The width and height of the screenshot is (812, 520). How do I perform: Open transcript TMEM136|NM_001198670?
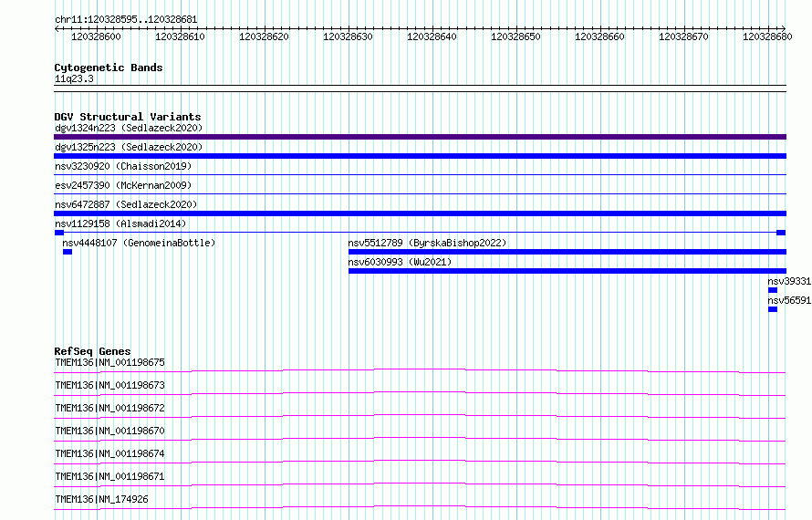(109, 431)
